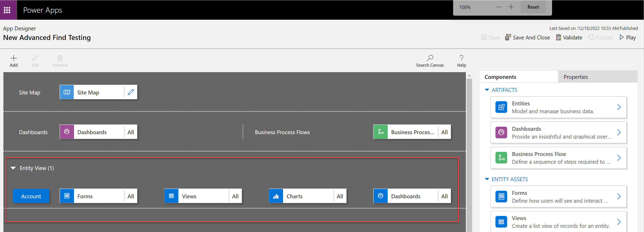Screen dimensions: 644x232
Task: Expand Dashboards component chevron arrow
Action: [x=619, y=132]
